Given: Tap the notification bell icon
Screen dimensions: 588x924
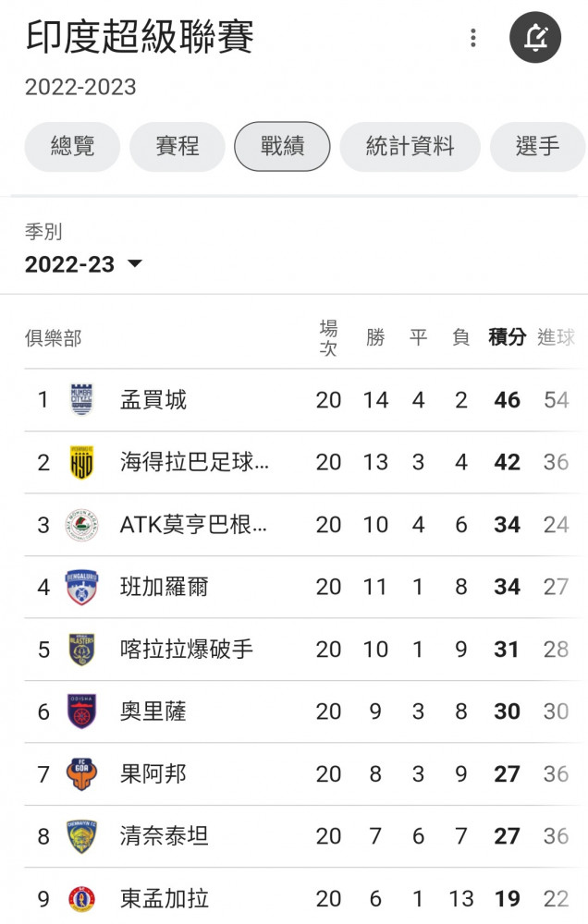Looking at the screenshot, I should point(535,38).
